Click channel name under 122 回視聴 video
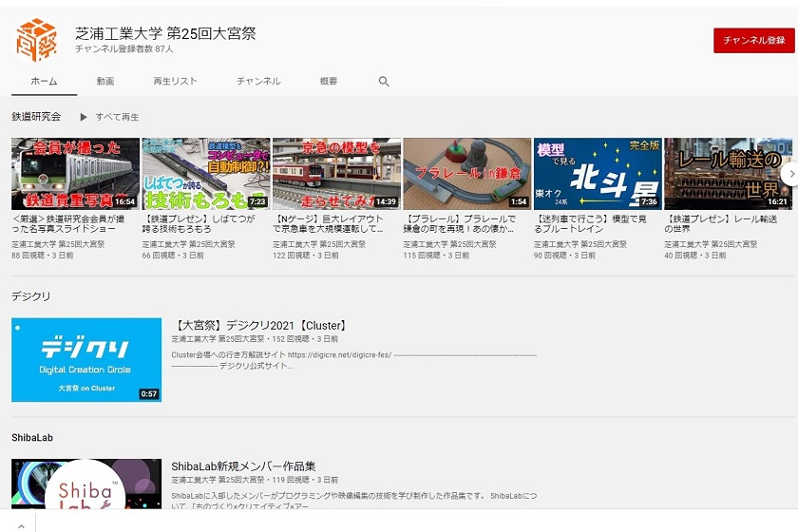The image size is (798, 532). (319, 244)
